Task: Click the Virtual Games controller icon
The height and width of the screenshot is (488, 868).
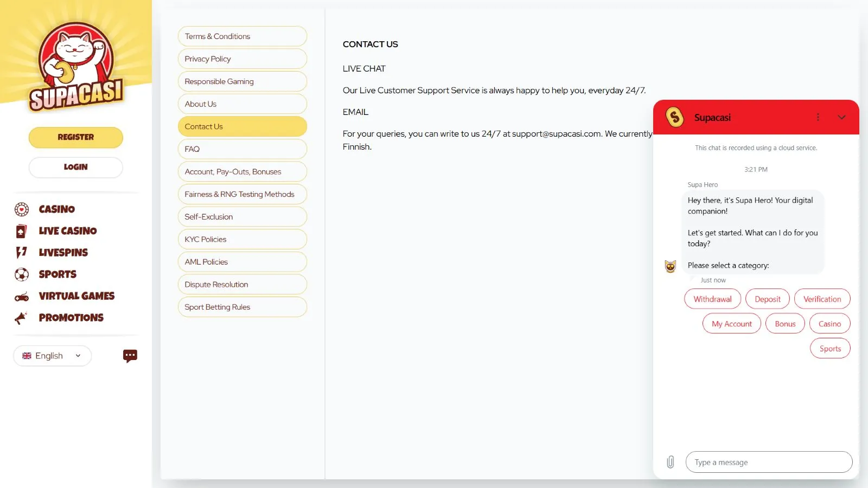Action: tap(22, 297)
